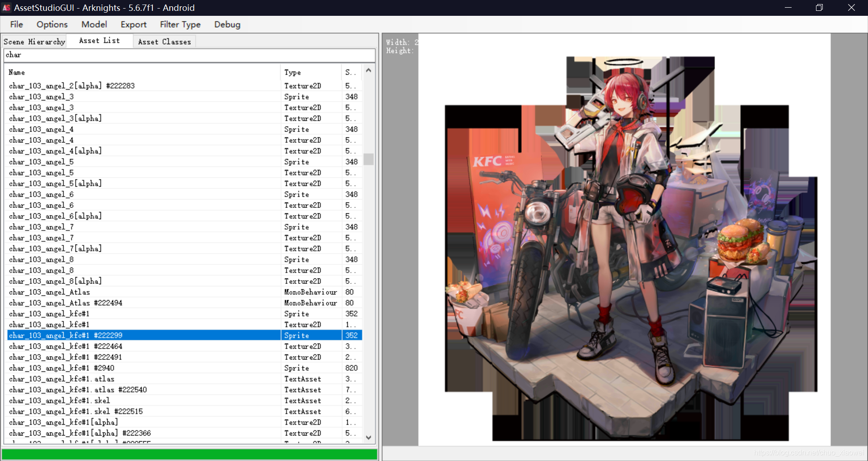Sort by the Name column header
Image resolution: width=868 pixels, height=461 pixels.
(x=142, y=72)
